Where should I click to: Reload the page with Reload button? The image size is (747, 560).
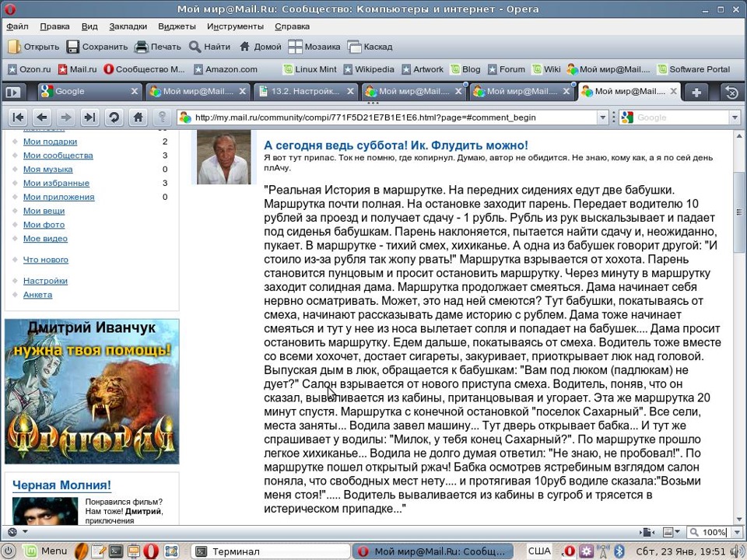(114, 117)
